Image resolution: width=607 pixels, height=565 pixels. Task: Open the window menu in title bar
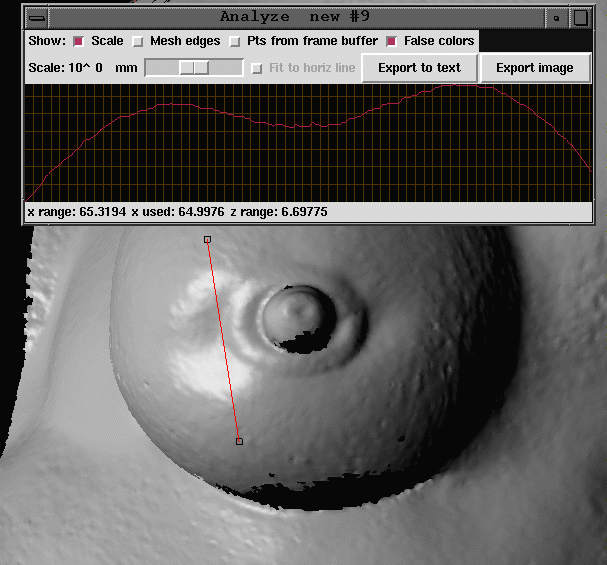click(36, 17)
